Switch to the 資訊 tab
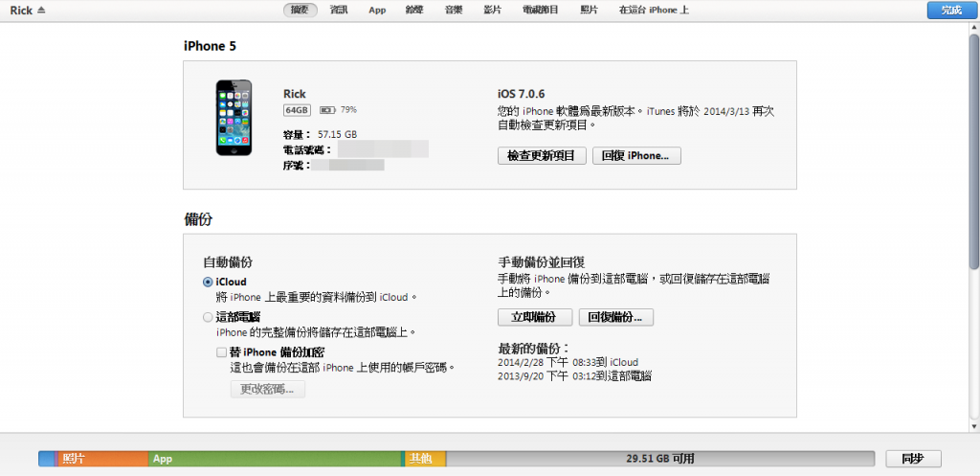Viewport: 980px width, 476px height. click(x=340, y=10)
